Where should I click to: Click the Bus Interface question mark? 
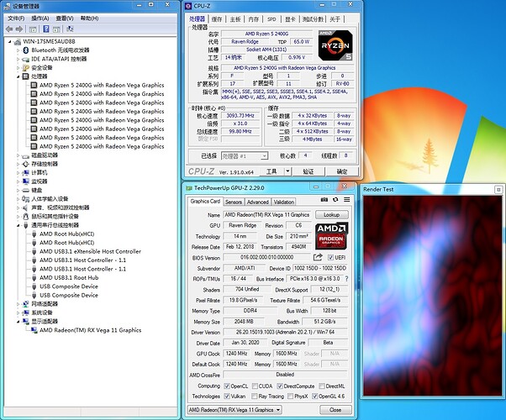coord(346,279)
